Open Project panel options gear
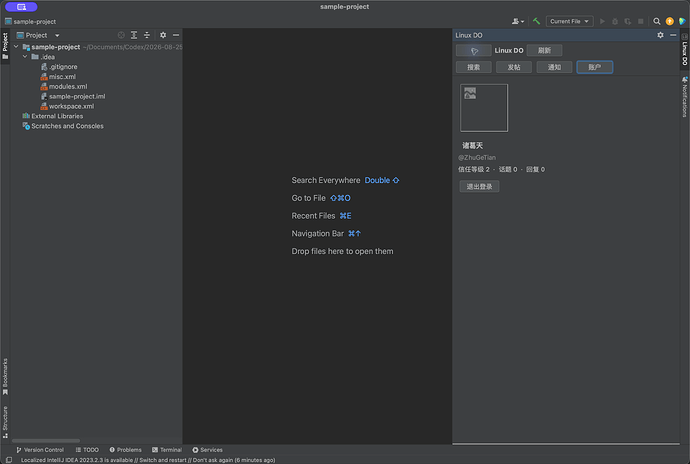The image size is (690, 464). point(163,35)
